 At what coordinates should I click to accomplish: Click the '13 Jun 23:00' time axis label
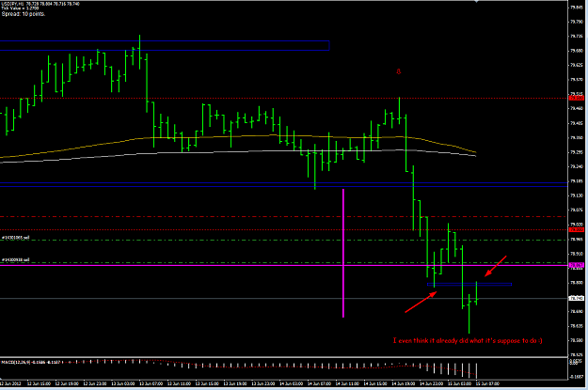pos(263,383)
